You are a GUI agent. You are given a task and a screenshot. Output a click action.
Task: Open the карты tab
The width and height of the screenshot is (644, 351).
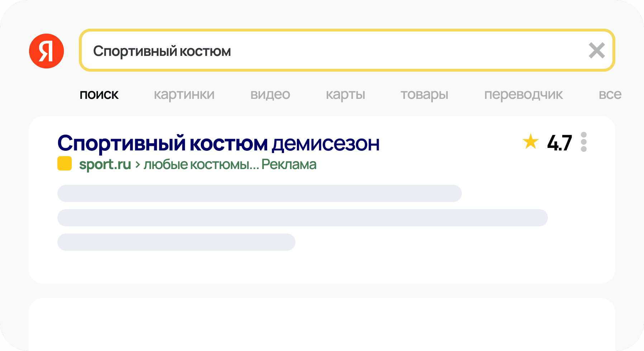(345, 95)
